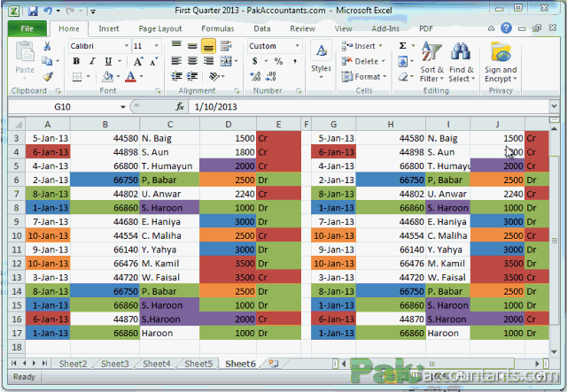Image resolution: width=567 pixels, height=392 pixels.
Task: Decrease indent in Alignment group
Action: (176, 76)
